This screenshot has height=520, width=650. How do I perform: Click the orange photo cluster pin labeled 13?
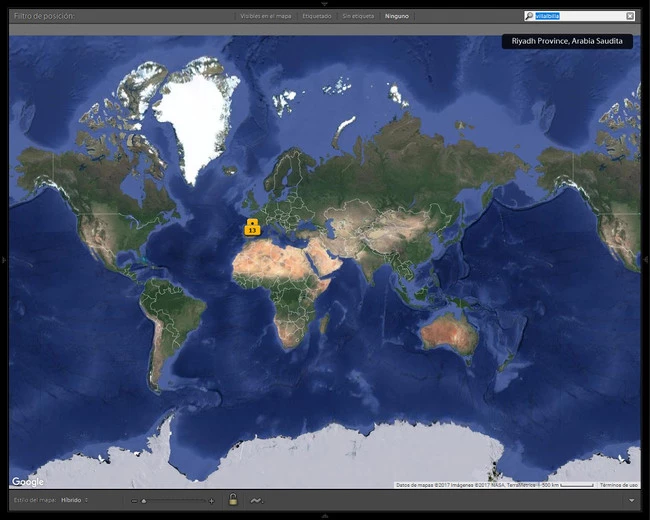(x=252, y=230)
